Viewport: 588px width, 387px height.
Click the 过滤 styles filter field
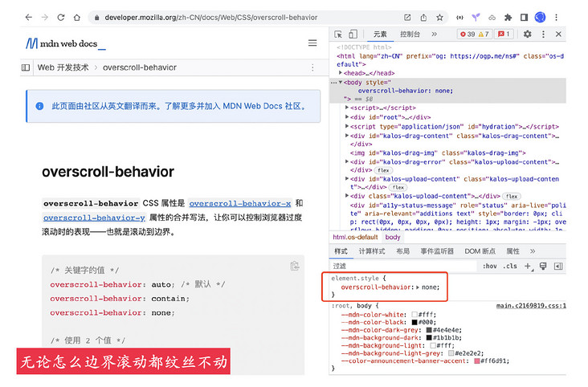click(x=403, y=266)
